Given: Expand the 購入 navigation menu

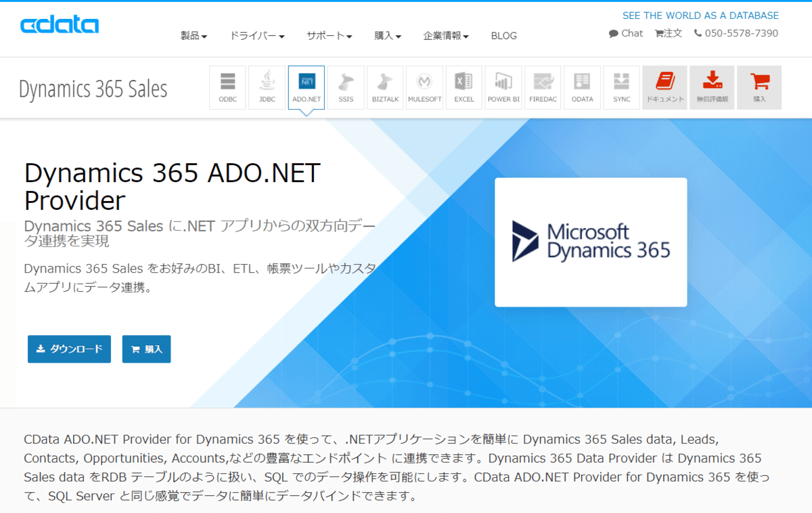Looking at the screenshot, I should click(x=388, y=36).
